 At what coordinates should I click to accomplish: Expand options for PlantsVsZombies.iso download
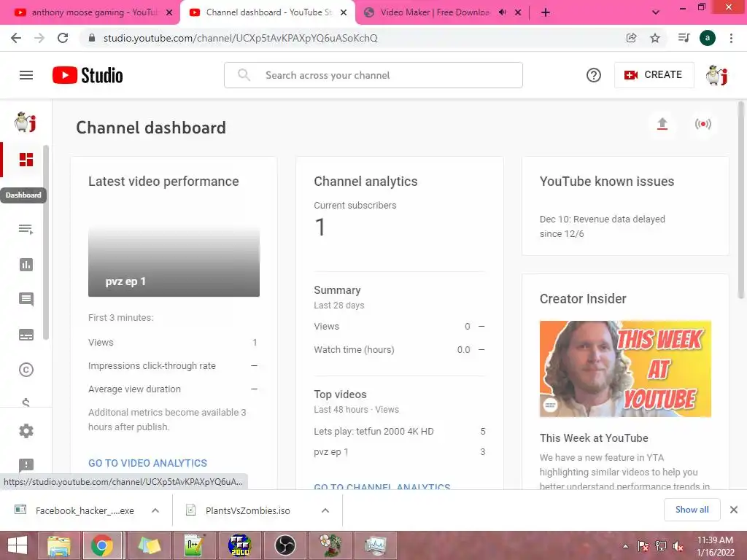tap(325, 510)
